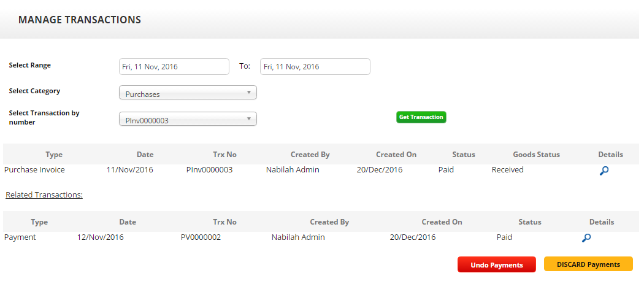
Task: Click the Goods Status column header
Action: click(x=536, y=155)
